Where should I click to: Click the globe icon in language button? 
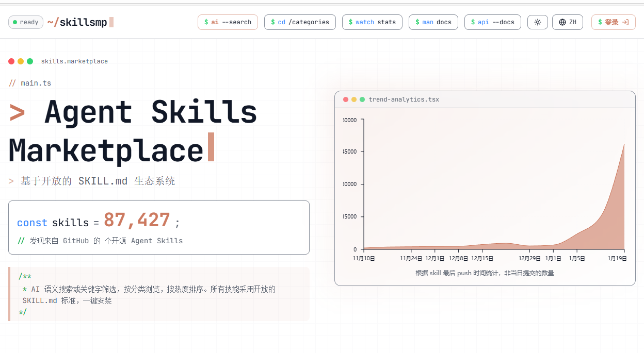pos(562,22)
